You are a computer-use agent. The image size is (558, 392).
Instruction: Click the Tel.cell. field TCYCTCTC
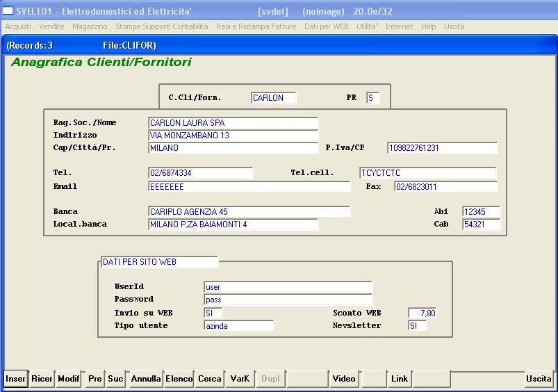click(428, 173)
